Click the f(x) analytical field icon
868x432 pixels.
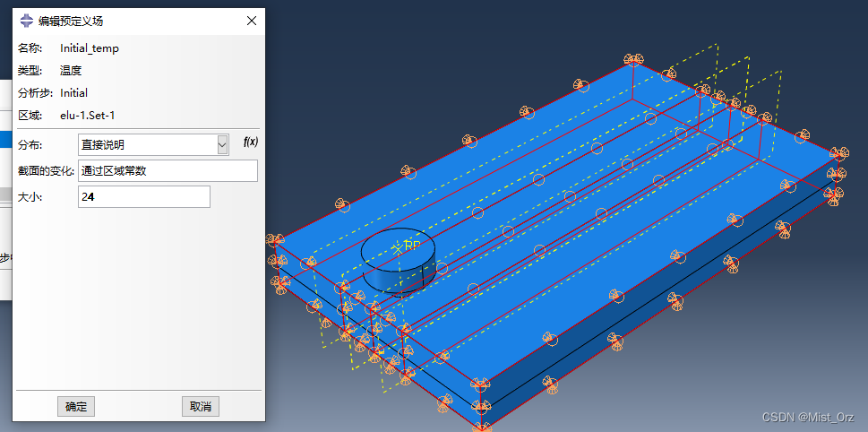(x=251, y=143)
